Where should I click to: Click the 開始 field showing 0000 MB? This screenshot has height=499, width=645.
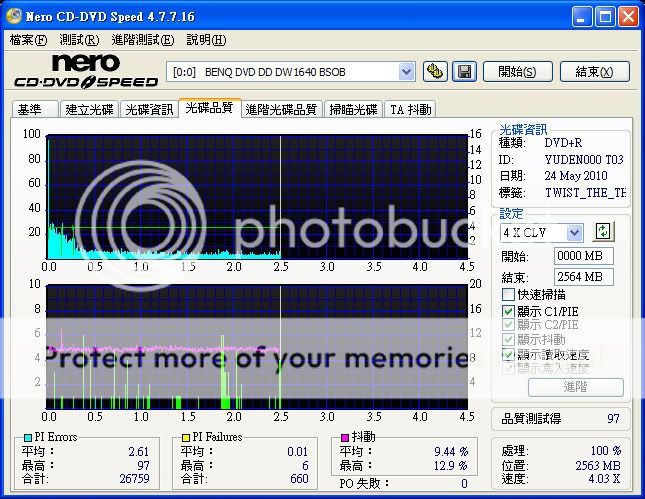pyautogui.click(x=584, y=255)
